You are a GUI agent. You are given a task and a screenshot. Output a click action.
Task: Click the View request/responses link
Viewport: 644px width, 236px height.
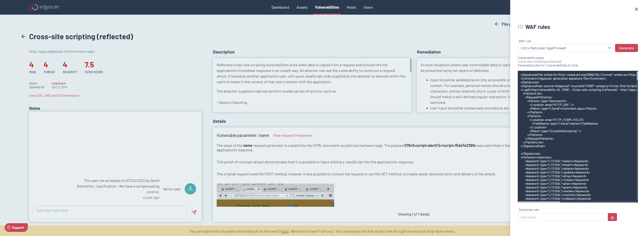point(293,135)
